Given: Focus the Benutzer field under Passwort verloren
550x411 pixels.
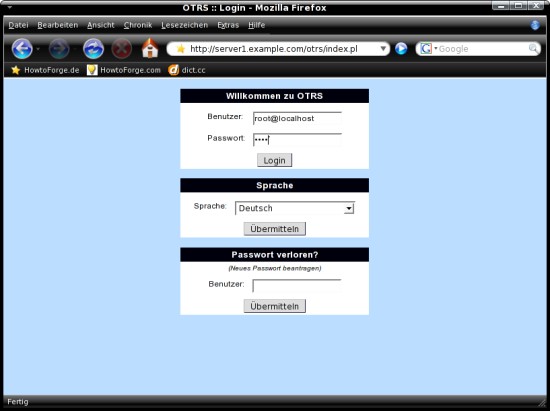Looking at the screenshot, I should coord(297,285).
